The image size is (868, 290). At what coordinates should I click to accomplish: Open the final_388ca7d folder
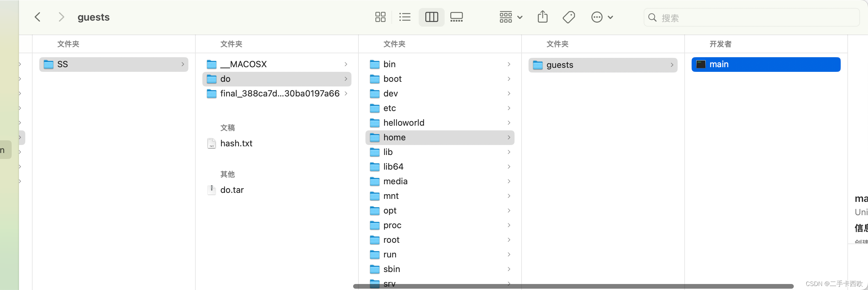click(277, 94)
